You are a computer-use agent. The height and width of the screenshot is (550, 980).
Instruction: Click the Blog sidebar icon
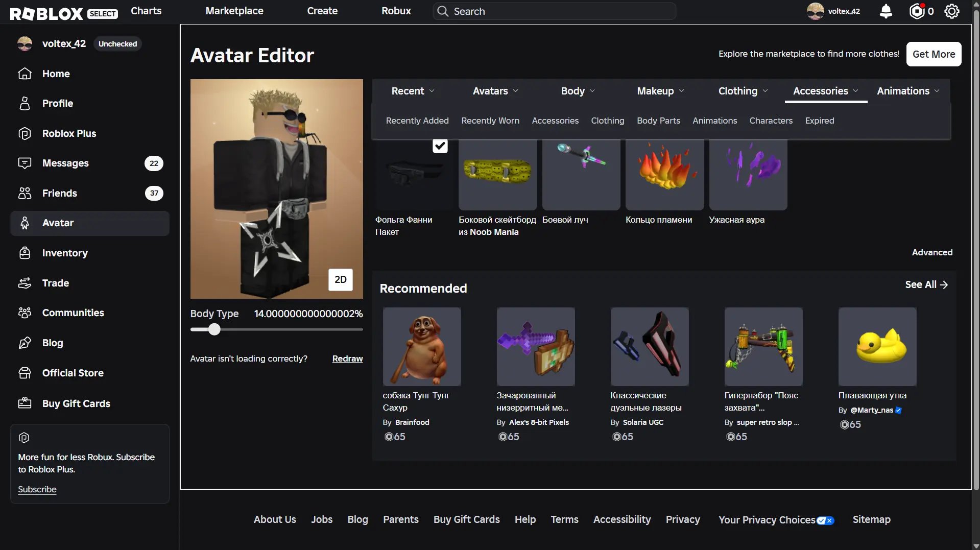point(25,343)
